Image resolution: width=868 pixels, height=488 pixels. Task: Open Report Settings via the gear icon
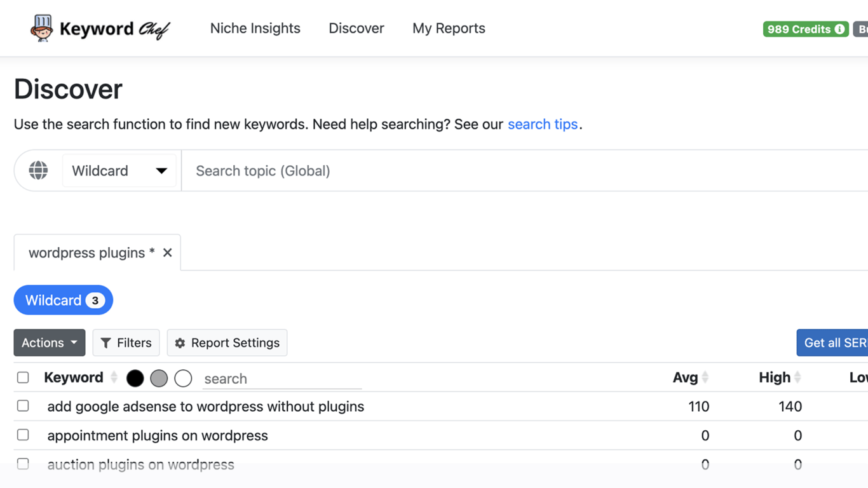pos(180,343)
